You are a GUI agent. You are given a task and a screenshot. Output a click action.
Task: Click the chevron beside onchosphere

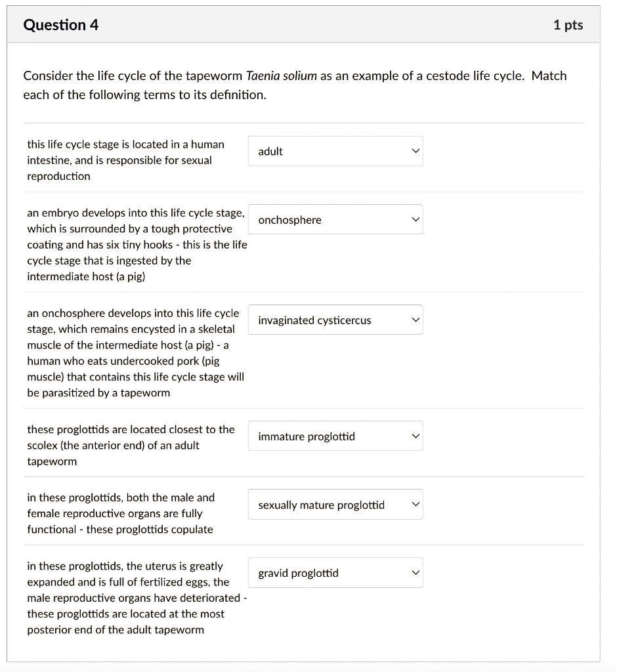415,219
